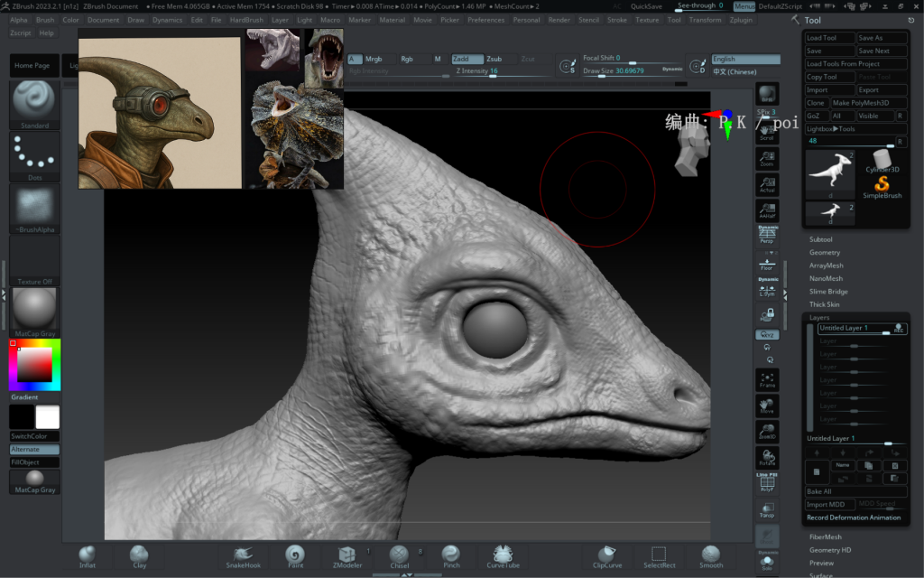Image resolution: width=924 pixels, height=578 pixels.
Task: Click the Load Tool button
Action: click(828, 38)
